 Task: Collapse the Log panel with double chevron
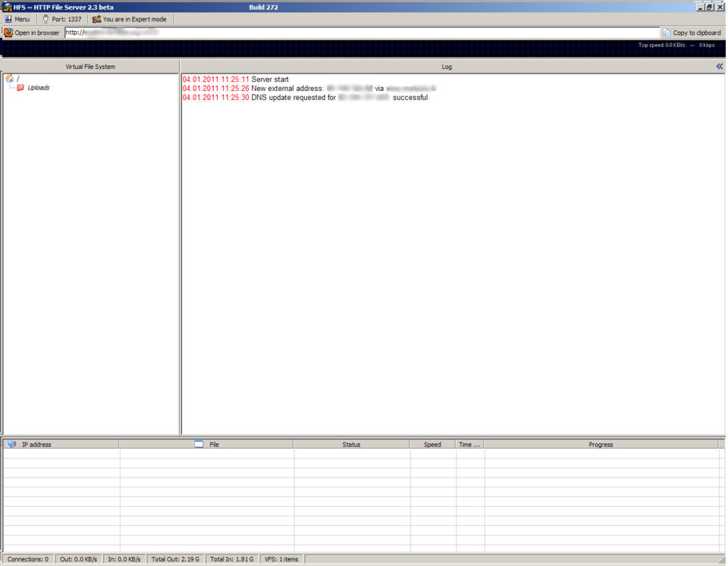pyautogui.click(x=718, y=66)
